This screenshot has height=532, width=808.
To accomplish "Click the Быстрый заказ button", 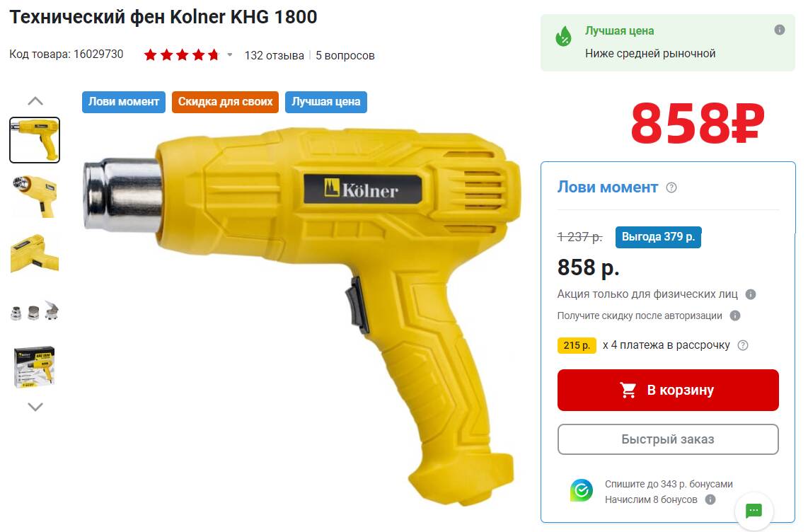I will (668, 439).
